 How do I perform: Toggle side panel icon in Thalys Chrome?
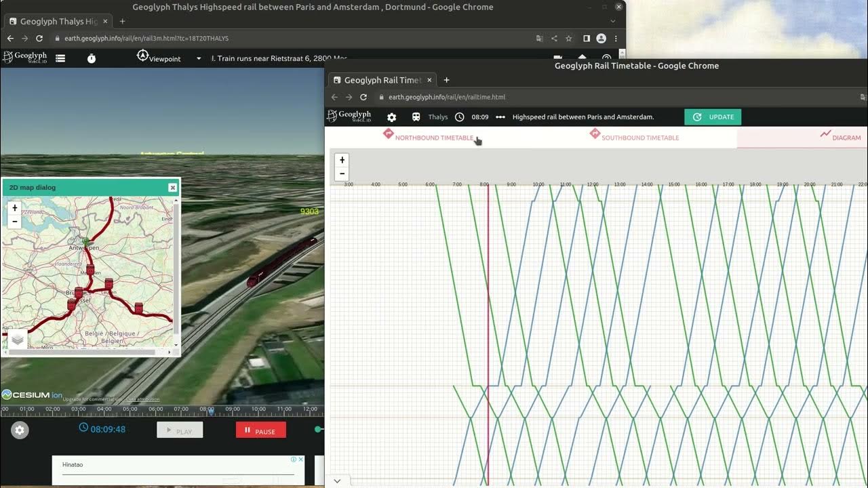pos(587,39)
